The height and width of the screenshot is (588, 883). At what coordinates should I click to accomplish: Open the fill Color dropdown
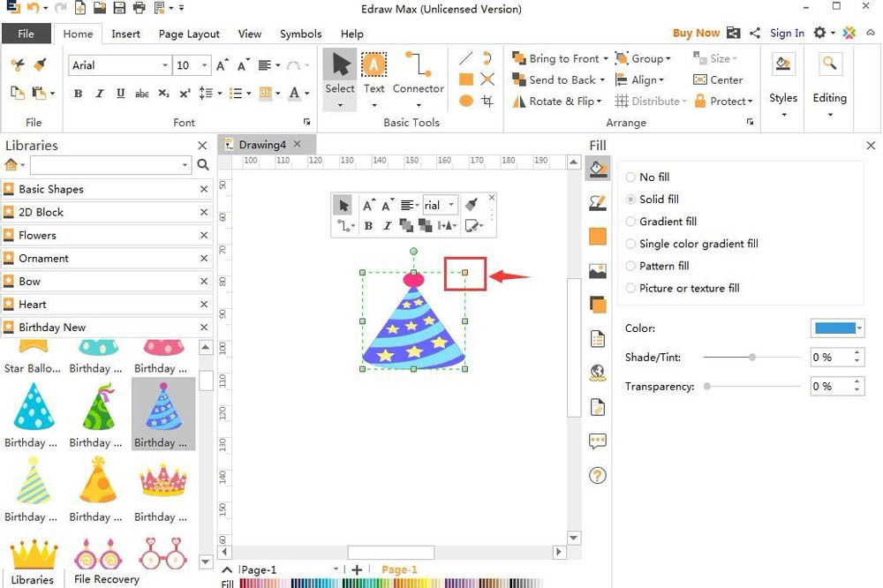point(859,328)
